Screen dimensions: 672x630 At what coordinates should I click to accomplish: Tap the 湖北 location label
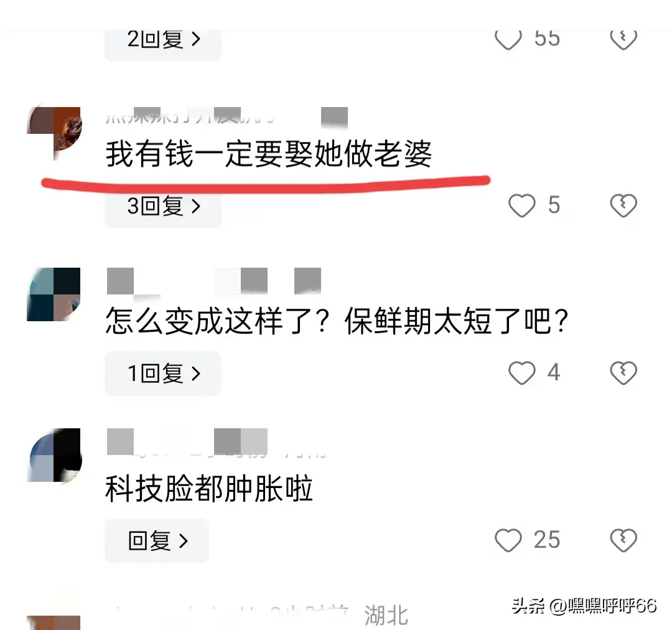click(386, 616)
